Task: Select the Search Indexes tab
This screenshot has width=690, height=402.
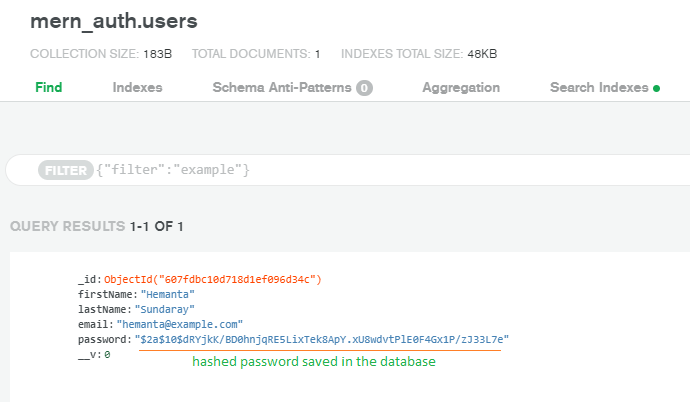Action: pyautogui.click(x=598, y=87)
